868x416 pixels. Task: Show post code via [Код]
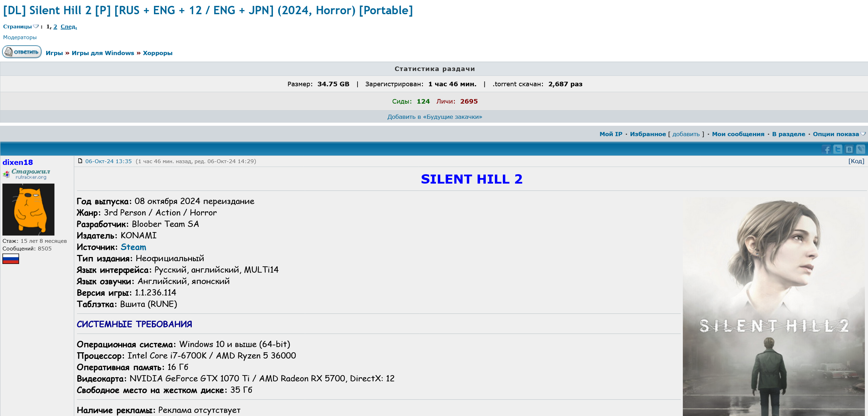(x=856, y=161)
